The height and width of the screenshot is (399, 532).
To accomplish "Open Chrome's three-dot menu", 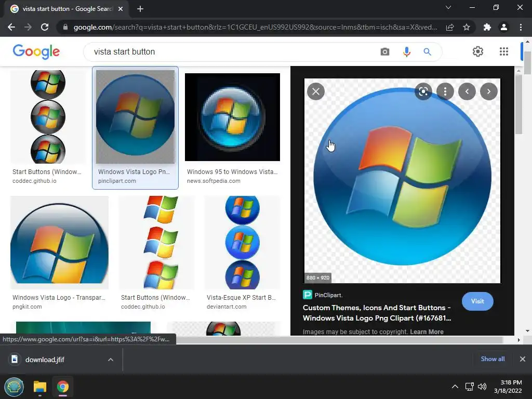I will tap(521, 27).
